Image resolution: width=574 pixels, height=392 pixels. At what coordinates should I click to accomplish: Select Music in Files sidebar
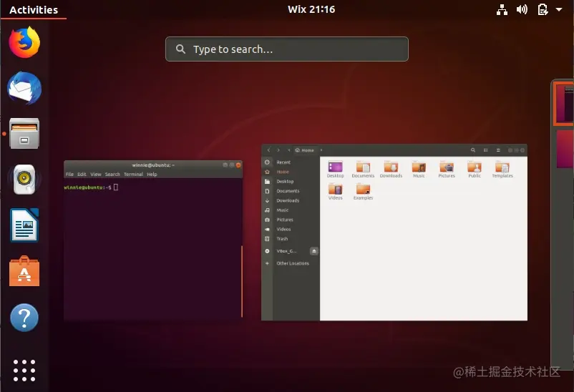coord(291,210)
